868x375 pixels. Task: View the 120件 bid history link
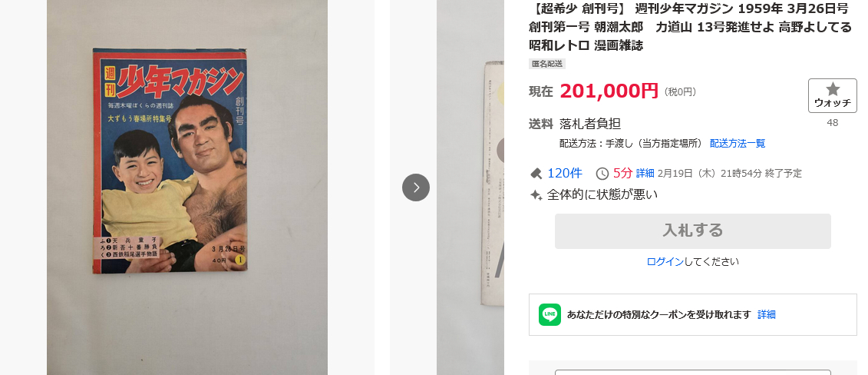565,174
